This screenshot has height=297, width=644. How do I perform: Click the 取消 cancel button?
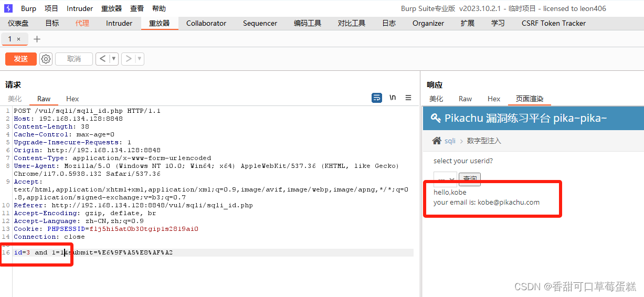74,59
